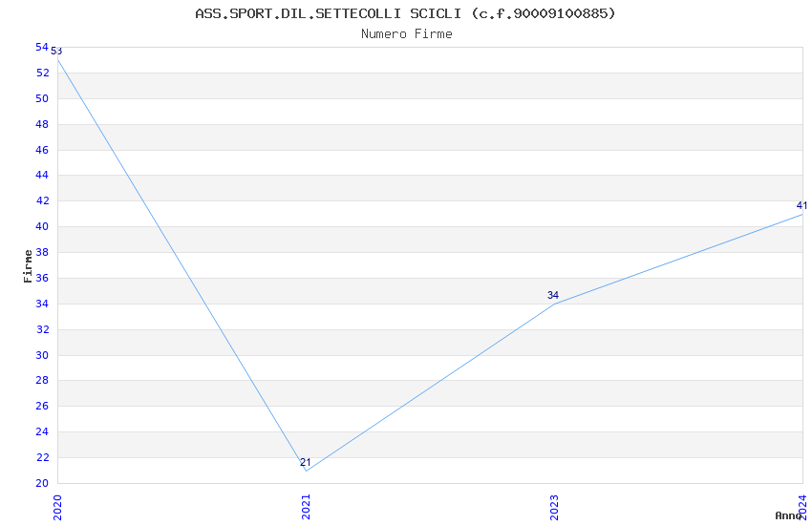The width and height of the screenshot is (812, 525).
Task: Click y-axis tick value 26
Action: tap(42, 406)
